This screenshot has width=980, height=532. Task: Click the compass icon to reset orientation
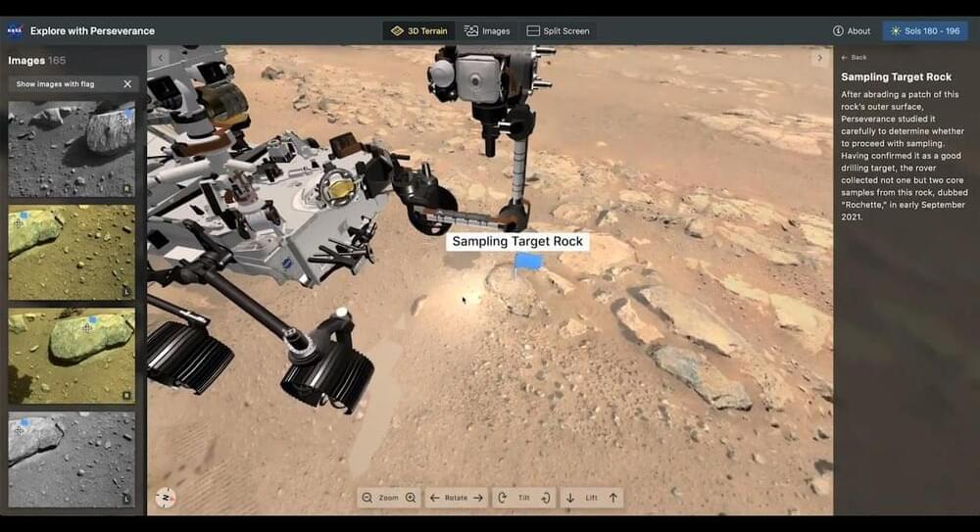[166, 498]
